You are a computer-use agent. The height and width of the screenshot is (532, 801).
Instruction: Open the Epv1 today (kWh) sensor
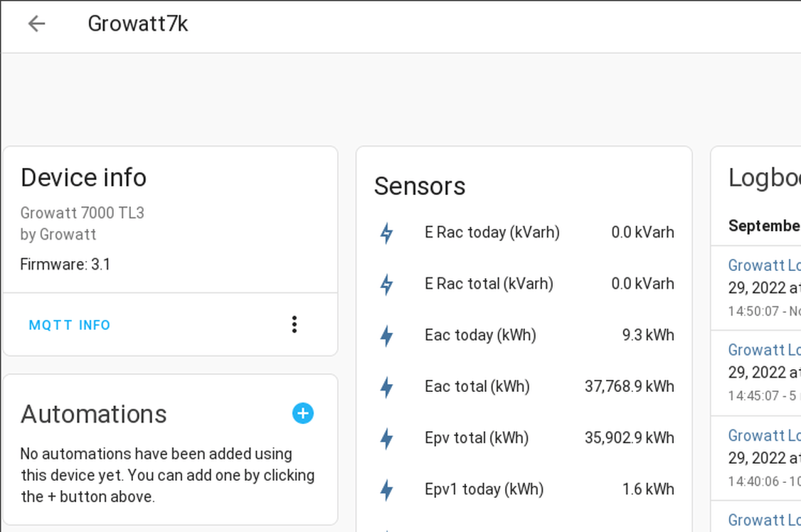pos(524,489)
